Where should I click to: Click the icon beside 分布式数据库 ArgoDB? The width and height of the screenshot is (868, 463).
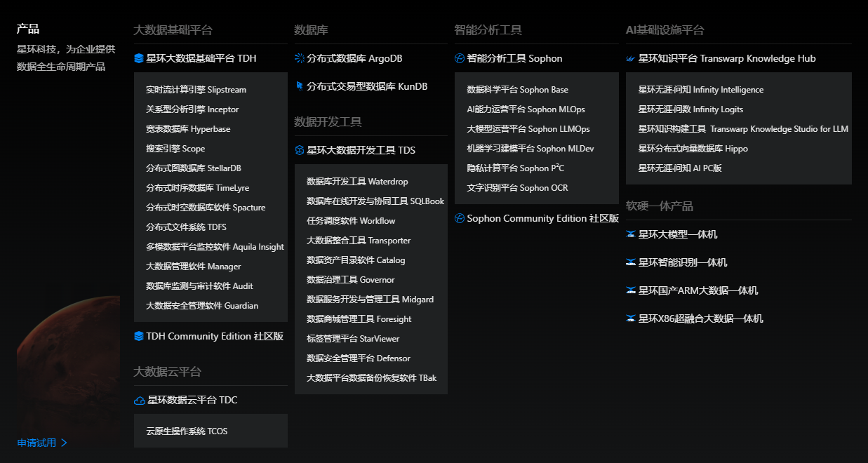click(x=300, y=59)
